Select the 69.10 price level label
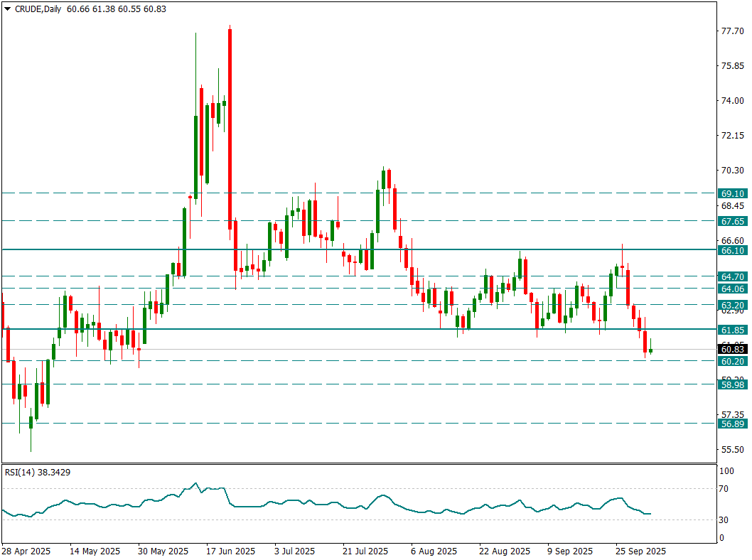This screenshot has width=752, height=560. point(731,193)
